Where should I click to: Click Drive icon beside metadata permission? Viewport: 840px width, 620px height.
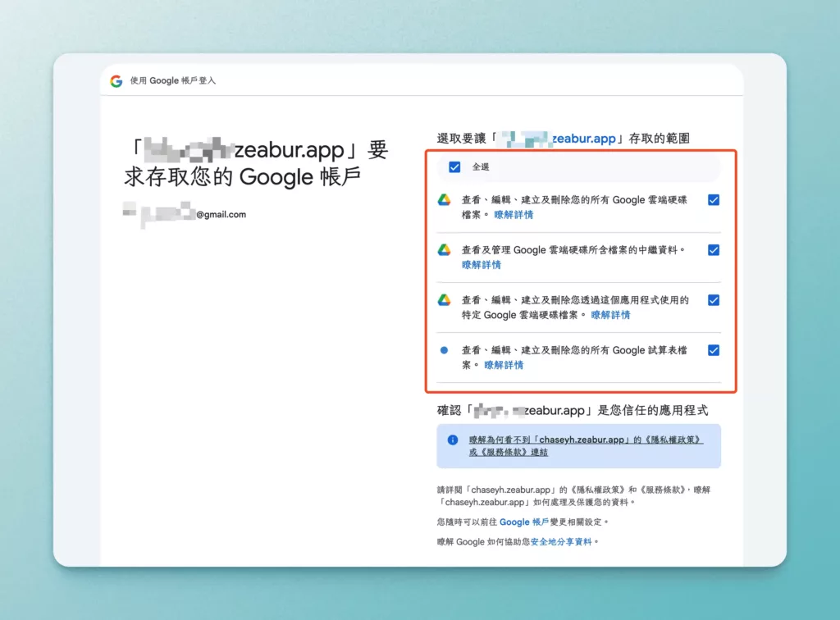[x=444, y=250]
